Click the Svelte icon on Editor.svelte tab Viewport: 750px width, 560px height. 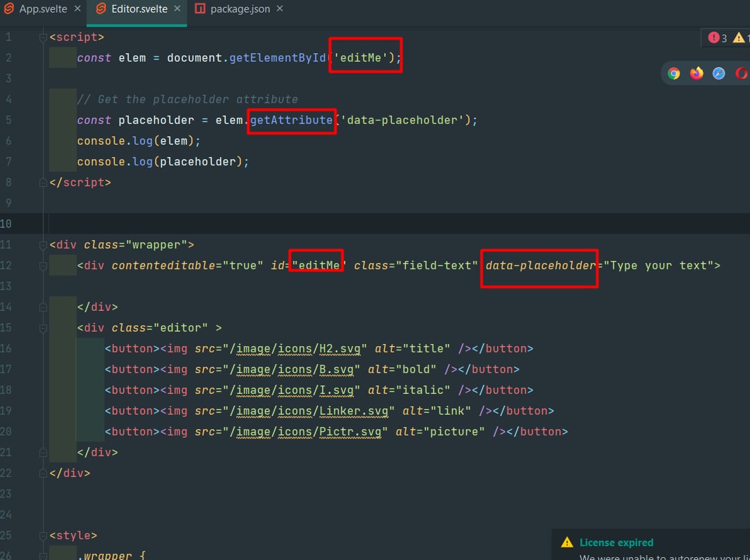[101, 8]
